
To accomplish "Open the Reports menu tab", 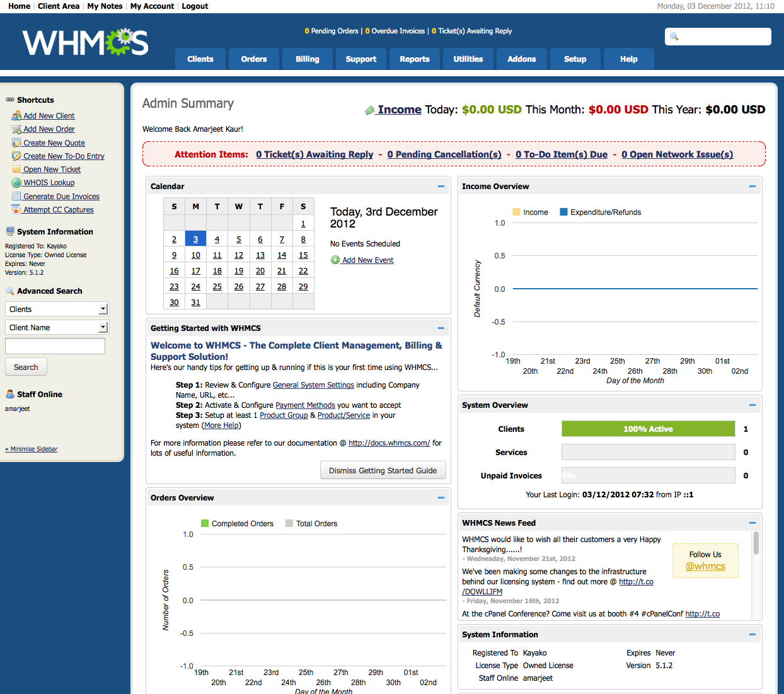I will click(x=415, y=59).
